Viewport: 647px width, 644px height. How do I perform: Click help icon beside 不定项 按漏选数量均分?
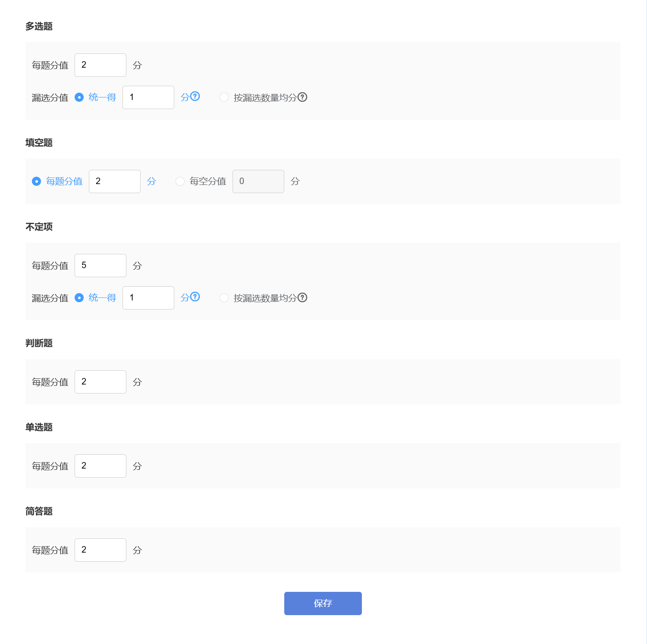click(x=303, y=297)
